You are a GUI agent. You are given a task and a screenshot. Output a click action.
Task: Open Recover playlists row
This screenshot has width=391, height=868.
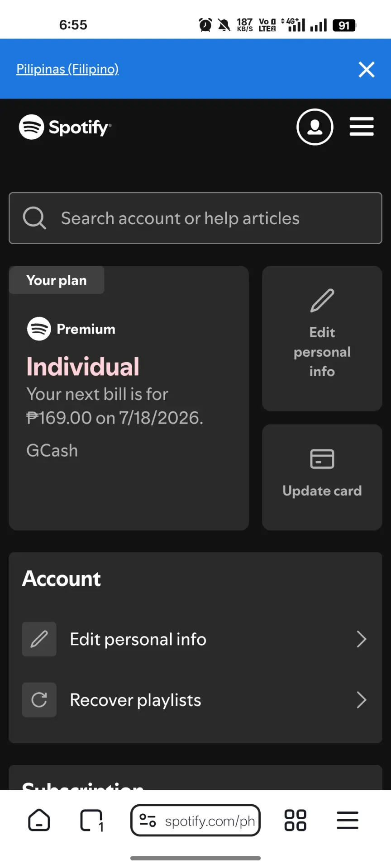tap(195, 700)
